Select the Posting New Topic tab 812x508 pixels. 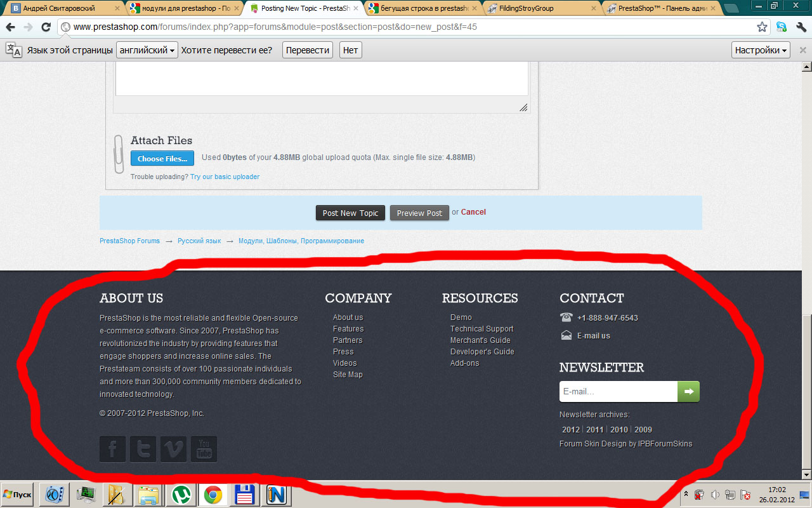click(303, 8)
